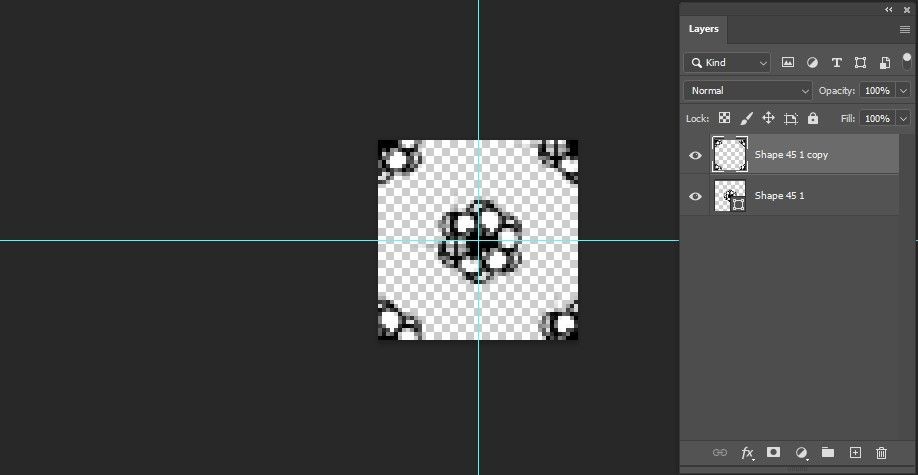Lock transparent pixels icon
The width and height of the screenshot is (918, 475).
(725, 118)
